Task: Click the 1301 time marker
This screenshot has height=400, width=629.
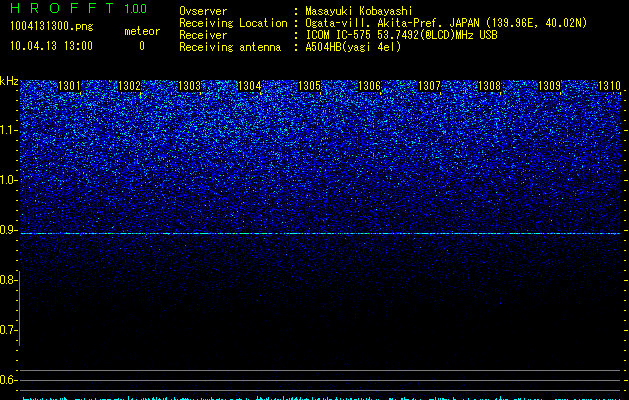Action: [69, 86]
